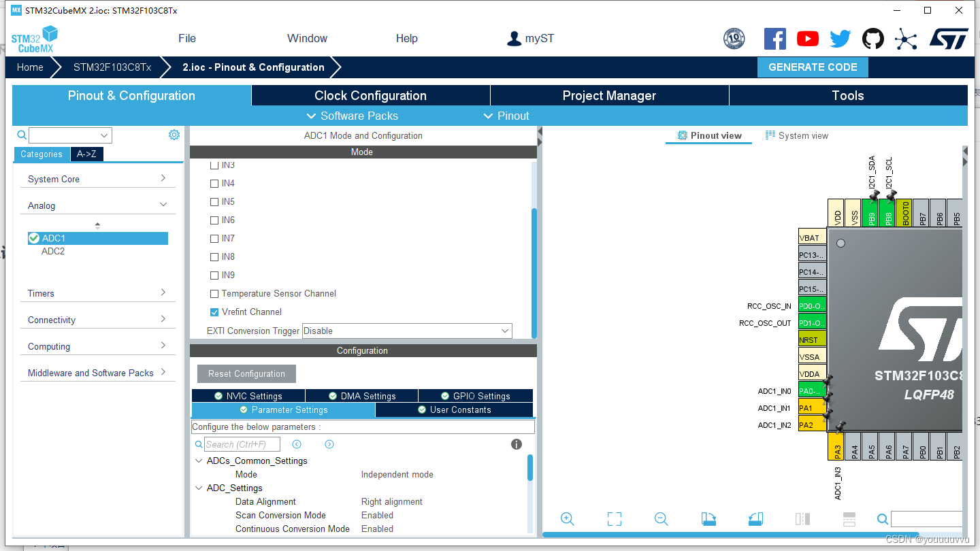Viewport: 980px width, 551px height.
Task: Switch to the Clock Configuration tab
Action: click(370, 95)
